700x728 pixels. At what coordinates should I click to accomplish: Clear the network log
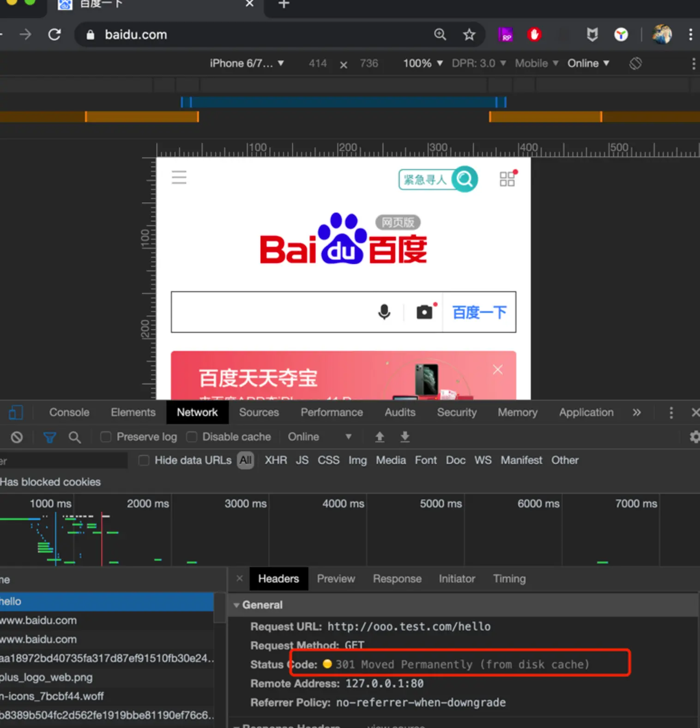click(17, 437)
